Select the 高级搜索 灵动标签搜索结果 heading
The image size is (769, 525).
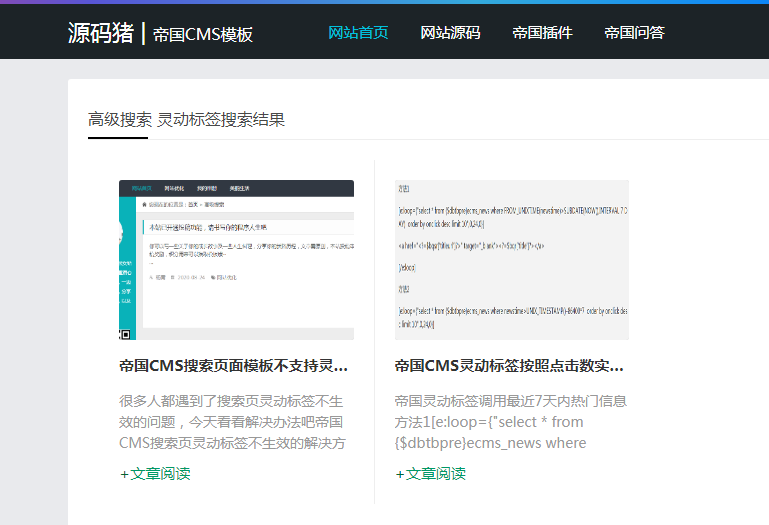(186, 120)
